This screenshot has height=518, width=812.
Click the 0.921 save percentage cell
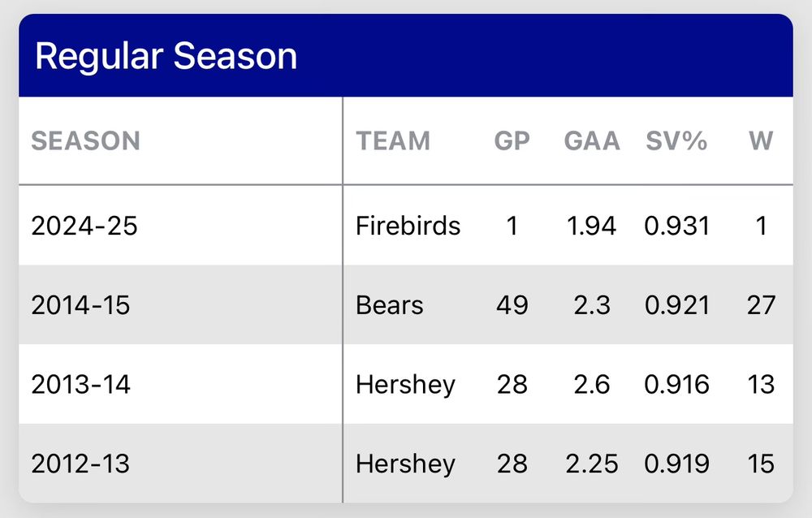pyautogui.click(x=677, y=305)
